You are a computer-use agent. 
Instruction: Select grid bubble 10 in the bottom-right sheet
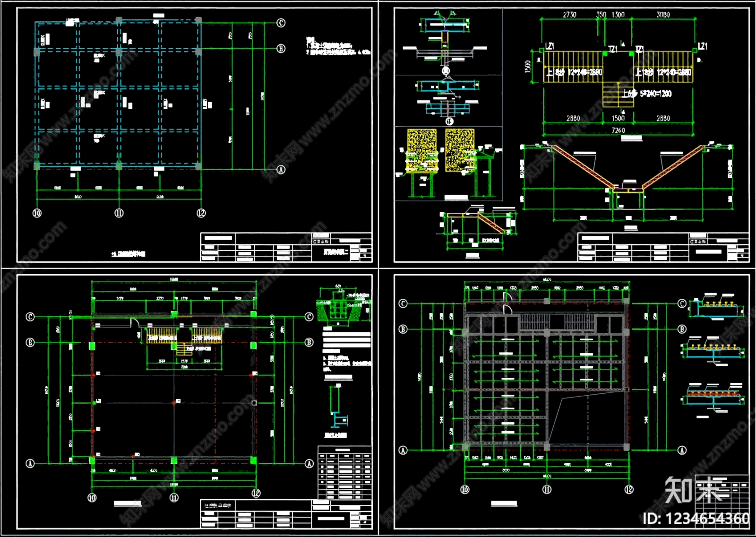[x=465, y=489]
